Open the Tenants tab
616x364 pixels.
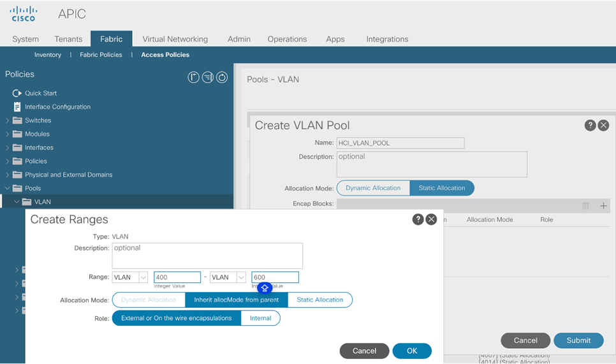[68, 39]
